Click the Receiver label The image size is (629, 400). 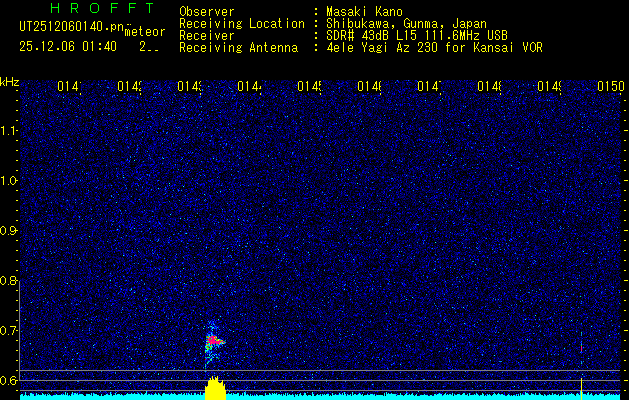point(207,36)
